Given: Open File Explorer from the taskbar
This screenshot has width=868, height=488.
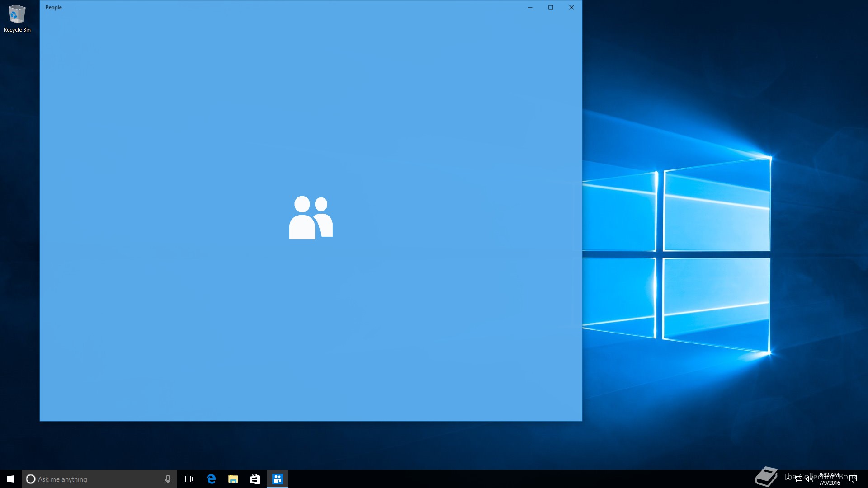Looking at the screenshot, I should tap(233, 479).
